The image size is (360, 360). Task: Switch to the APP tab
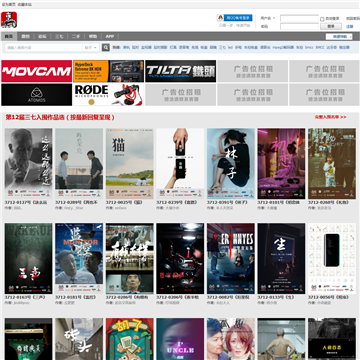pos(110,36)
